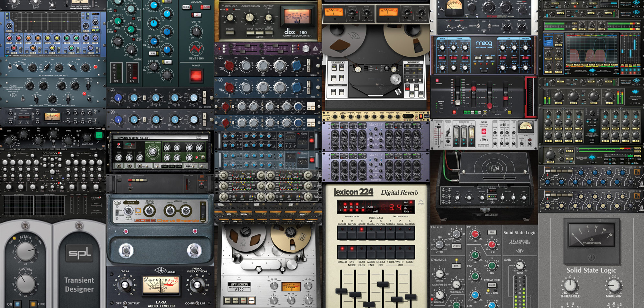Image resolution: width=644 pixels, height=308 pixels.
Task: Click the SSL Dynamics LINK button
Action: coord(456,266)
